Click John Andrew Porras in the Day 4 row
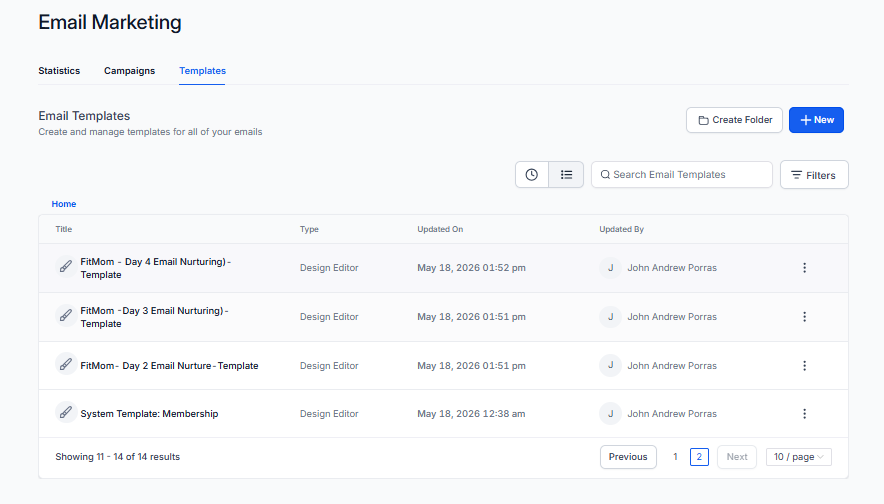The width and height of the screenshot is (884, 504). pyautogui.click(x=672, y=268)
